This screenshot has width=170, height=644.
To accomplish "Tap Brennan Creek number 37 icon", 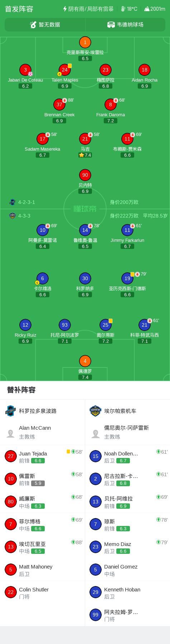I will pyautogui.click(x=59, y=104).
